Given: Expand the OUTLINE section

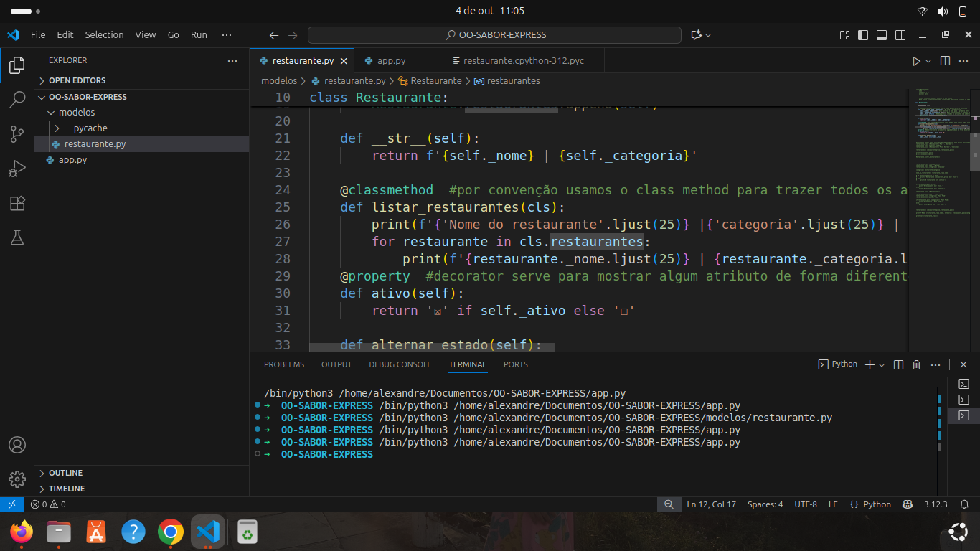Looking at the screenshot, I should [66, 473].
